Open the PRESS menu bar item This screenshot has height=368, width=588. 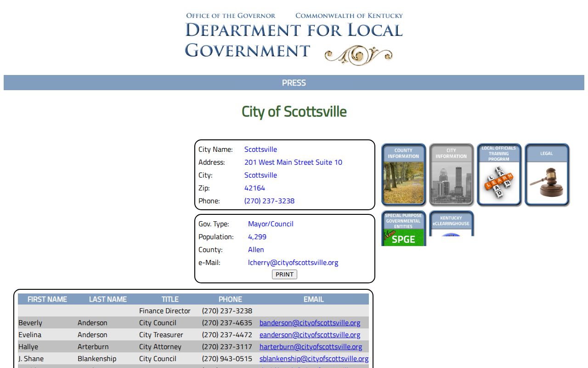[x=294, y=83]
